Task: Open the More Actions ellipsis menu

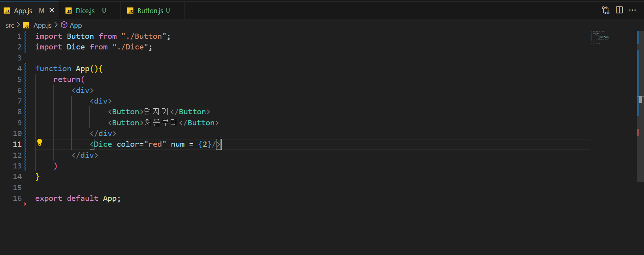Action: pos(633,10)
